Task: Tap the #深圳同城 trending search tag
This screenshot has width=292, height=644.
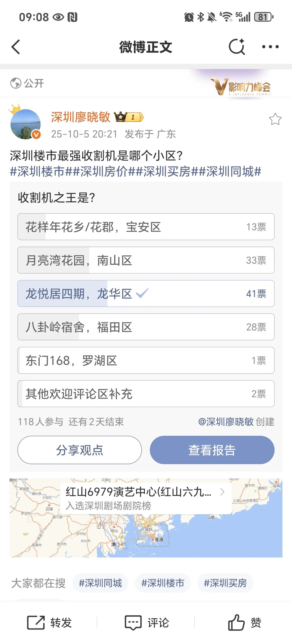Action: 100,583
